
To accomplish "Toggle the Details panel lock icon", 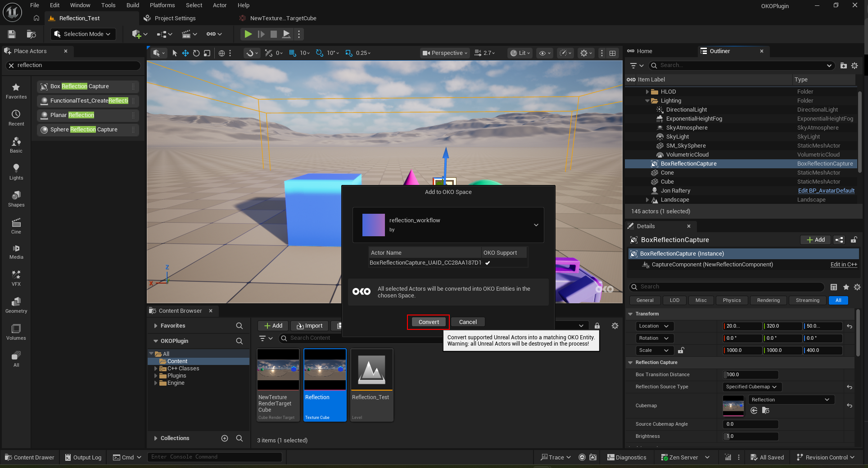I will point(854,240).
